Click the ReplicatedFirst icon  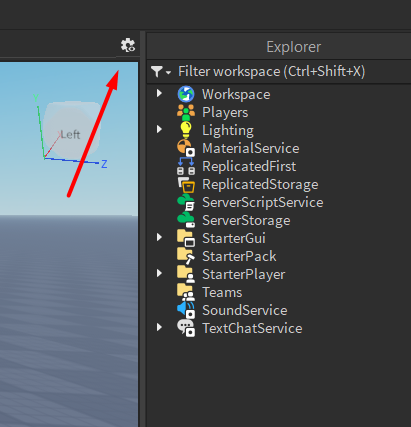186,166
